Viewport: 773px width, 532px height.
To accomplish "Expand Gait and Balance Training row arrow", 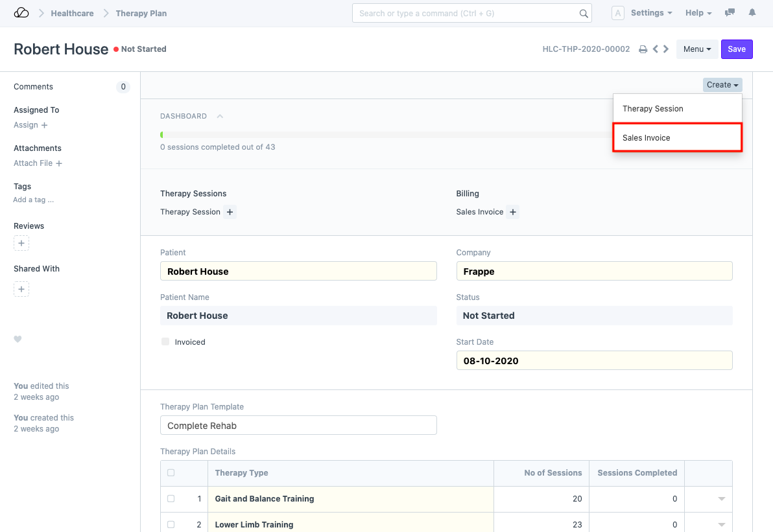I will 721,499.
